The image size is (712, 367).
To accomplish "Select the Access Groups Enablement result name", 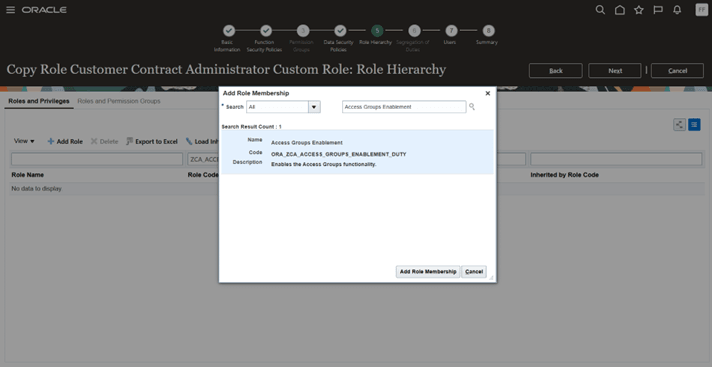I will coord(307,143).
